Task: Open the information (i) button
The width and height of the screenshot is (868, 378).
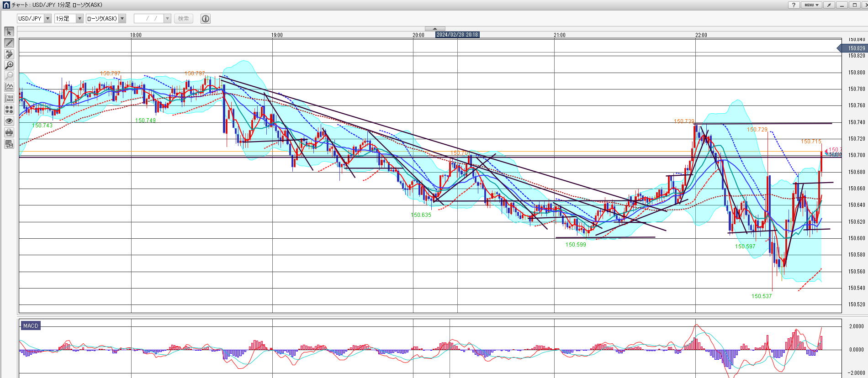Action: coord(206,19)
